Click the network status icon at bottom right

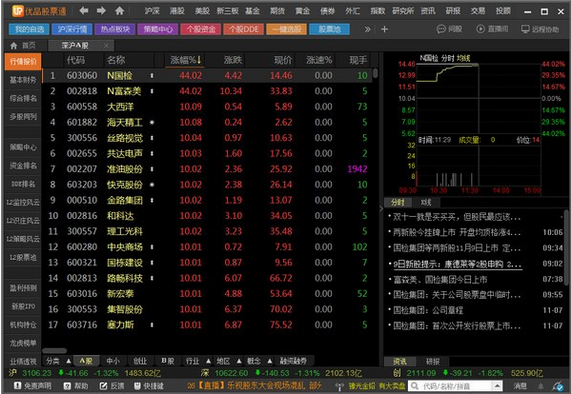(x=557, y=386)
